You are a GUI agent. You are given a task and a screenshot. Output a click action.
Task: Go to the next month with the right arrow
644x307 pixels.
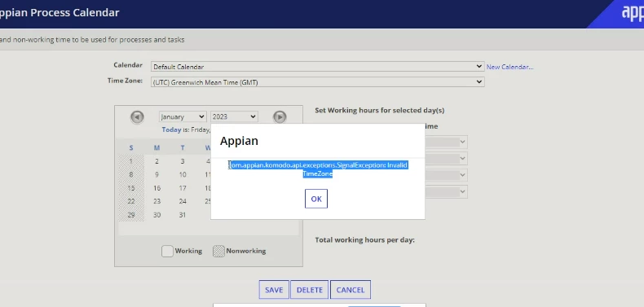click(x=280, y=117)
